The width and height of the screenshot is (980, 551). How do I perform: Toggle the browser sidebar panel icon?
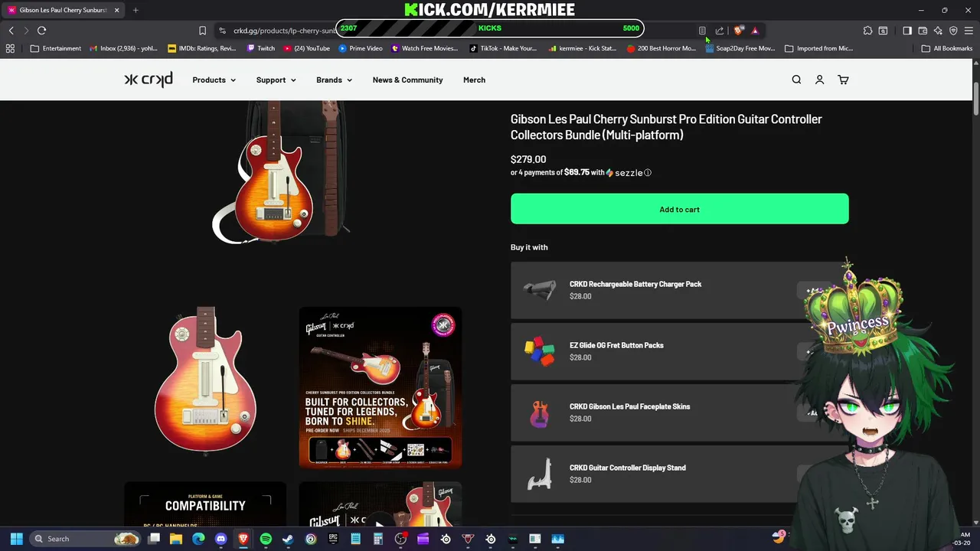[x=907, y=31]
